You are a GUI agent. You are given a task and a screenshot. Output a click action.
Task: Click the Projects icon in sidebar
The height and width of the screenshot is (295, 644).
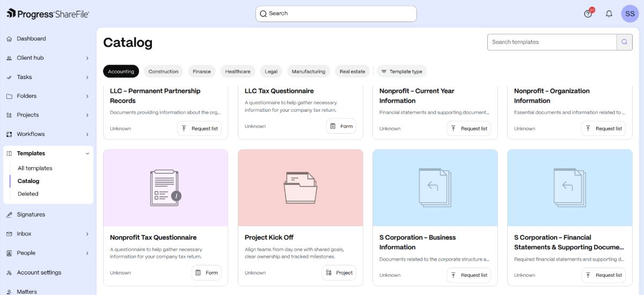9,115
